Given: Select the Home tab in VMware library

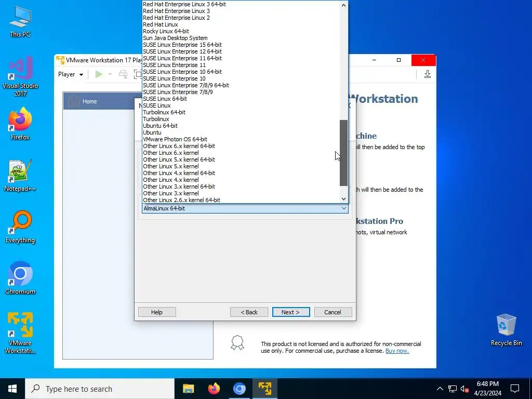Looking at the screenshot, I should pos(98,101).
